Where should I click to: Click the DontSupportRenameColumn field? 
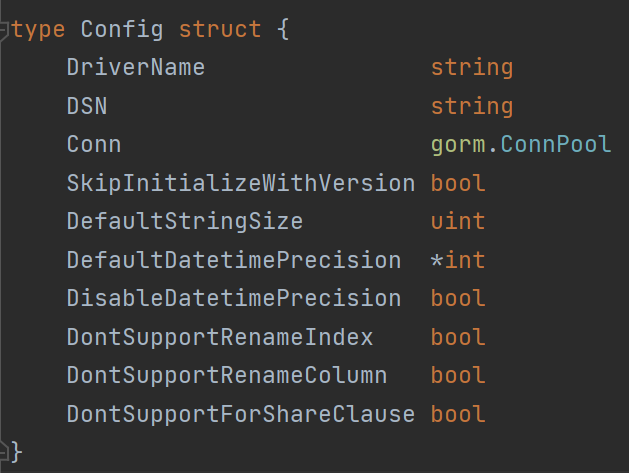tap(226, 375)
